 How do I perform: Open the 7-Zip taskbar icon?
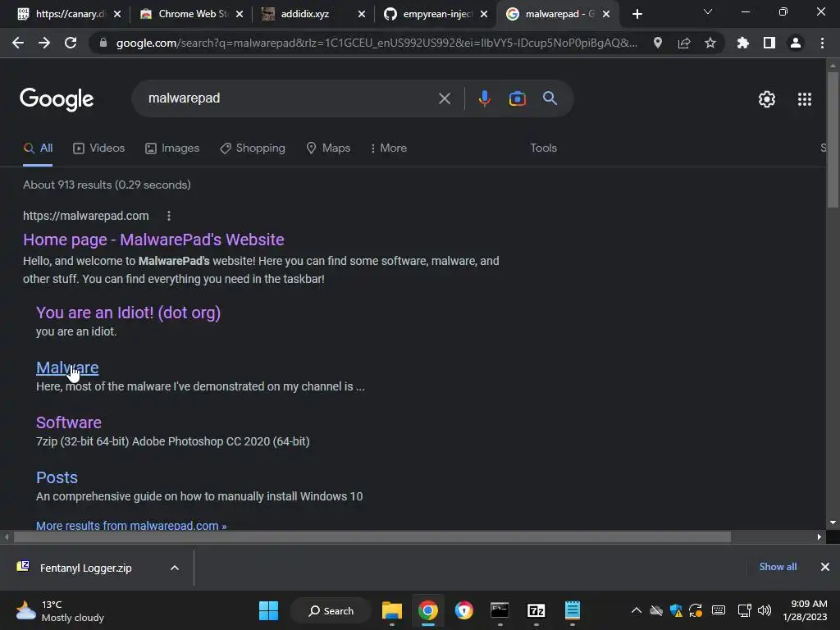[536, 610]
